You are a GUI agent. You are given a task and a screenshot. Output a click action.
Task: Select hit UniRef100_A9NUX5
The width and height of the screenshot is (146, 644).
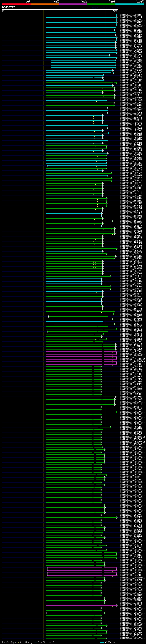coord(131,70)
